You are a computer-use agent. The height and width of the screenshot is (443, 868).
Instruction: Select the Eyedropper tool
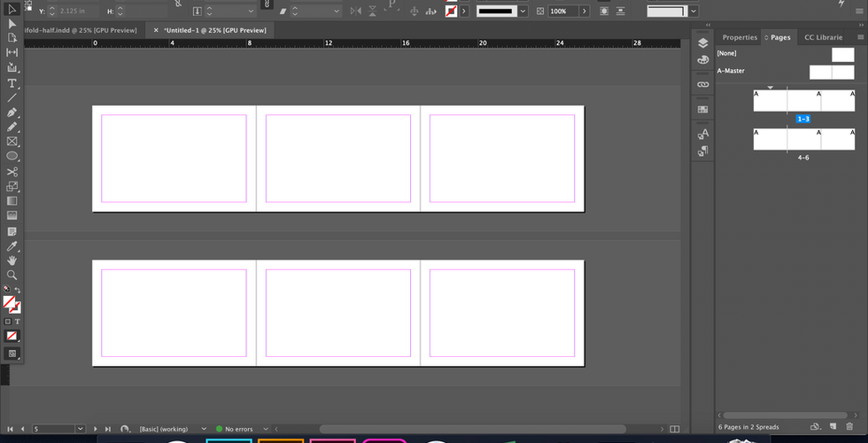click(x=12, y=246)
